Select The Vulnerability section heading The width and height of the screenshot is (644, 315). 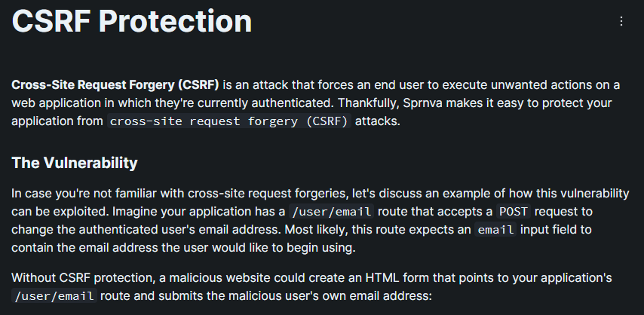(75, 162)
